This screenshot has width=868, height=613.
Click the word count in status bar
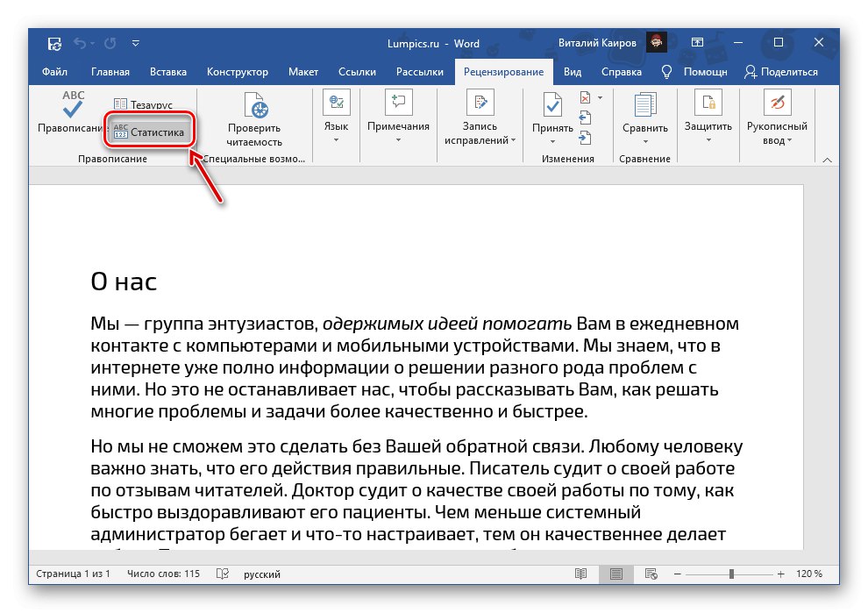(163, 574)
